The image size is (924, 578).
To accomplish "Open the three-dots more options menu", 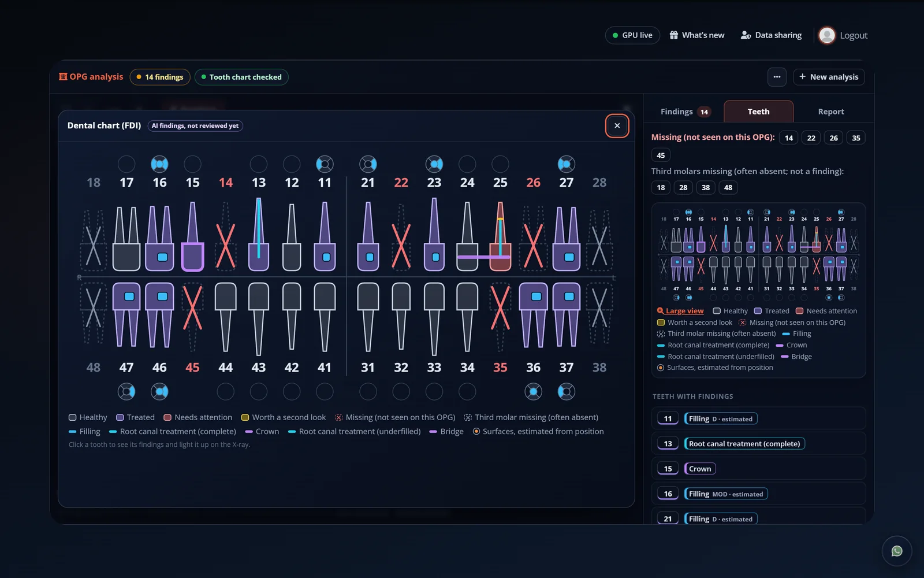I will pyautogui.click(x=777, y=77).
